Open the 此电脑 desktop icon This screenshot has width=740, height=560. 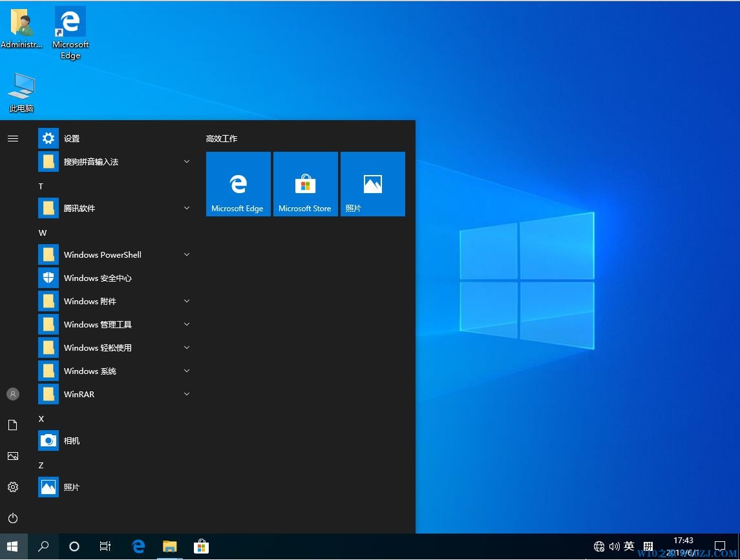coord(22,92)
